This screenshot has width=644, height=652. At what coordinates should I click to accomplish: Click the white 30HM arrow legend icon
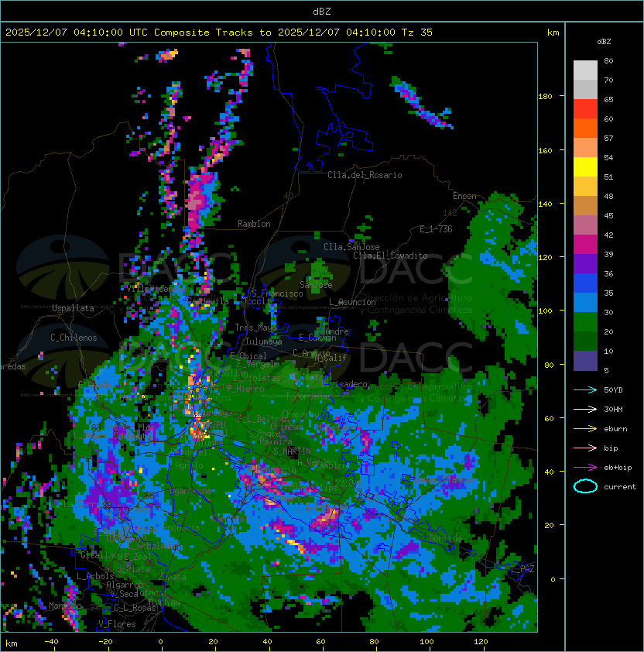pos(585,409)
